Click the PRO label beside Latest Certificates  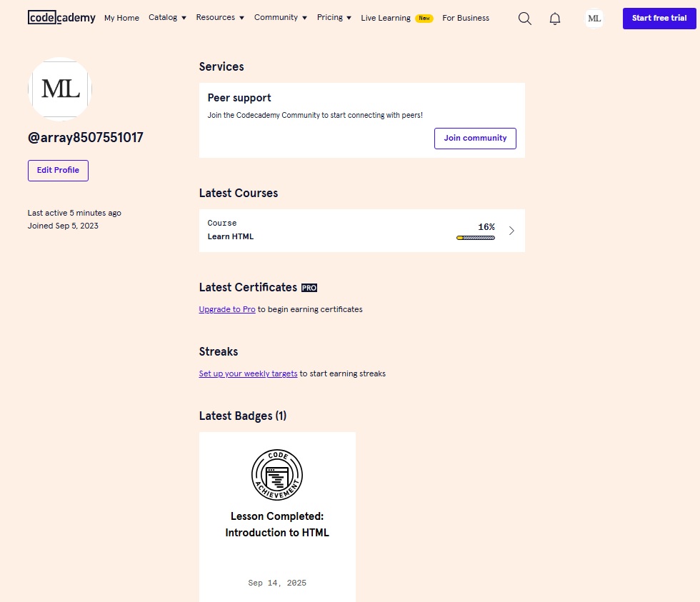pos(309,288)
